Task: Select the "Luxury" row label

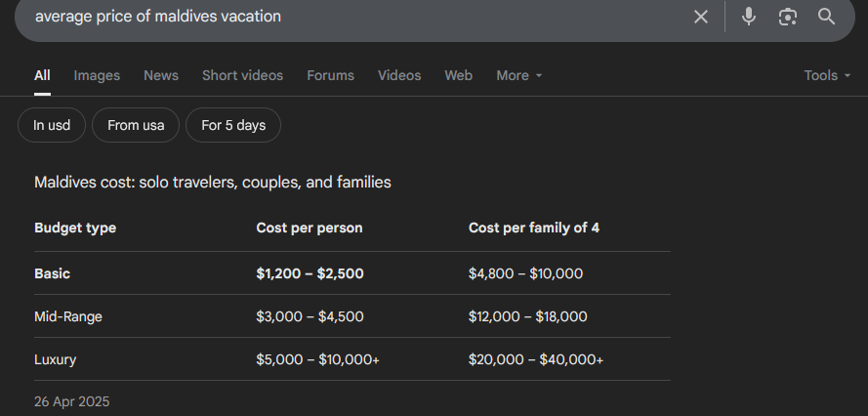Action: (x=56, y=360)
